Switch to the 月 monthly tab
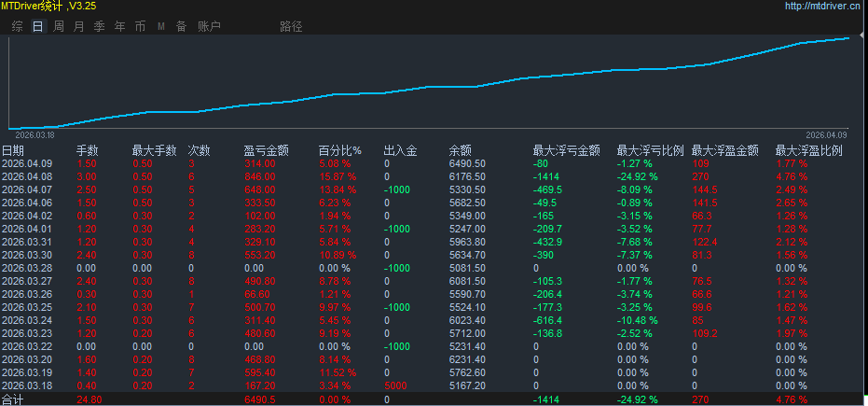Viewport: 868px width, 406px height. pyautogui.click(x=79, y=26)
